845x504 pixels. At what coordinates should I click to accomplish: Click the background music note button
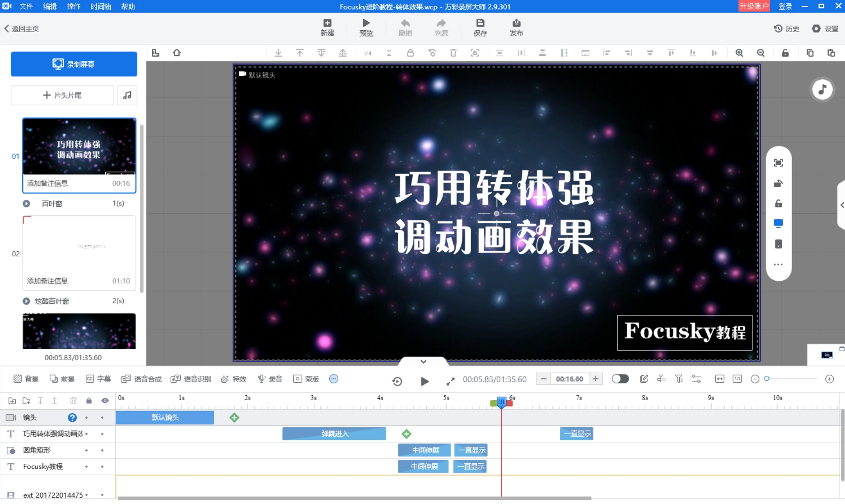coord(822,90)
